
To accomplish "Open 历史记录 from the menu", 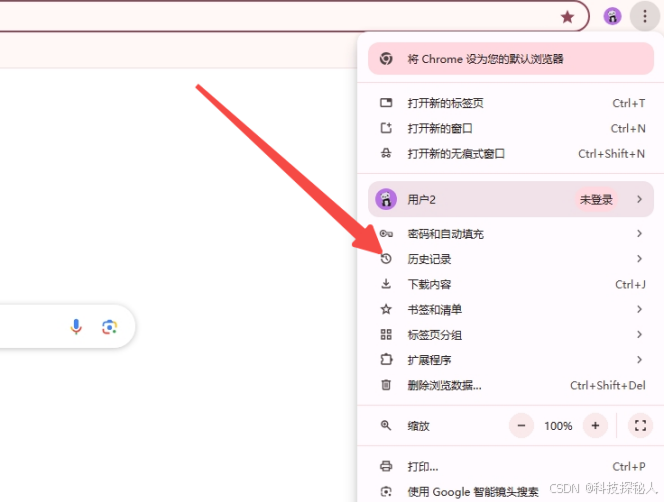I will pyautogui.click(x=511, y=259).
